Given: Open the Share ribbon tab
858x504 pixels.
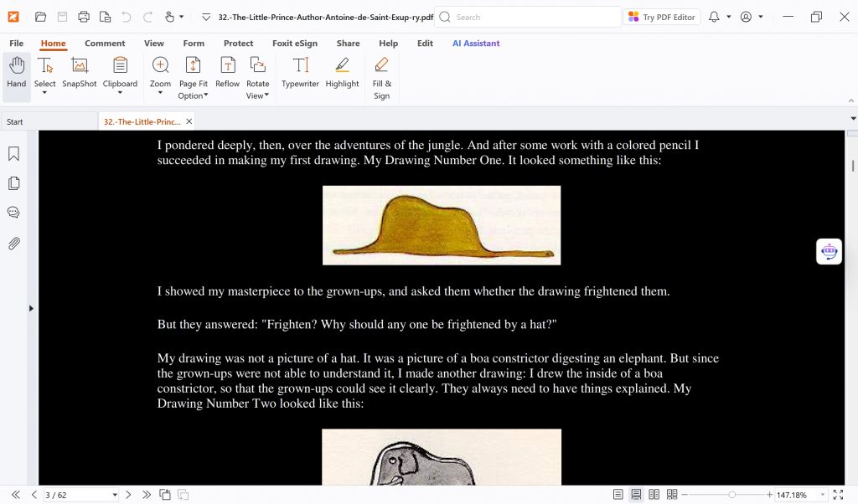Looking at the screenshot, I should pyautogui.click(x=348, y=44).
